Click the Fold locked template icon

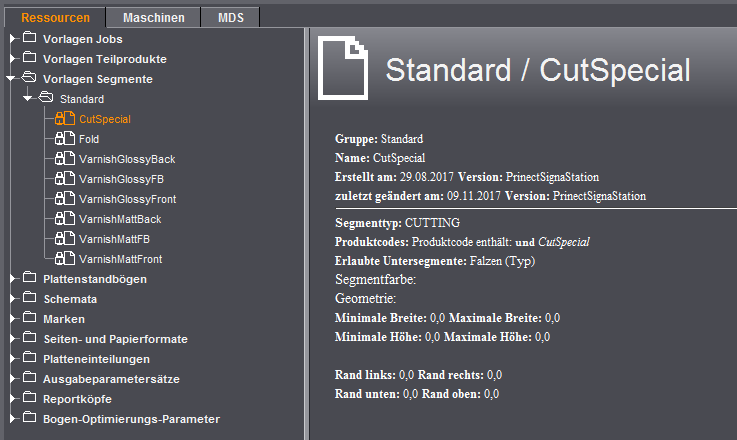(64, 138)
